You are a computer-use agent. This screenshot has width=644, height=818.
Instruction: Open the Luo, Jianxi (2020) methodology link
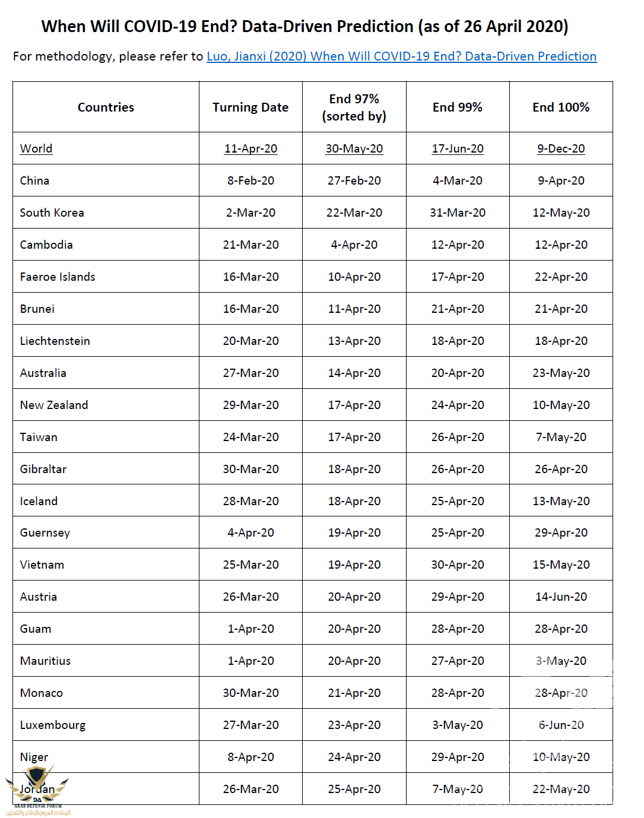401,56
